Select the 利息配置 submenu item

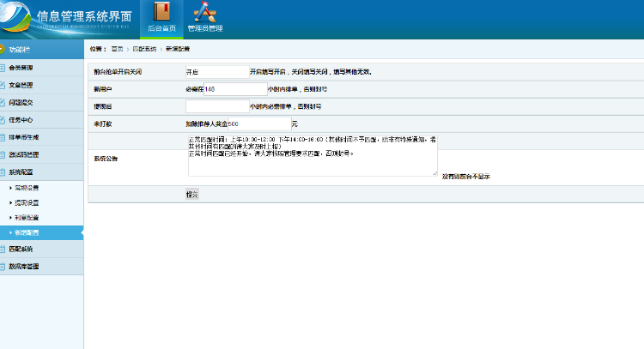point(27,217)
